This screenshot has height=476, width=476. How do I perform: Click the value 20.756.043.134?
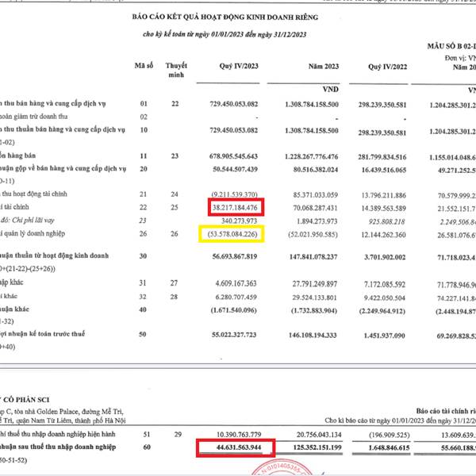[319, 435]
